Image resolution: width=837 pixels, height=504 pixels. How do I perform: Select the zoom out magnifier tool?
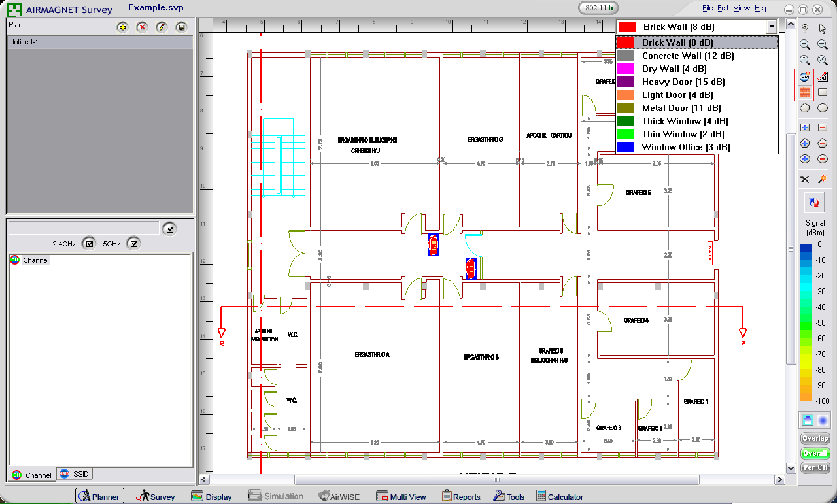(823, 44)
